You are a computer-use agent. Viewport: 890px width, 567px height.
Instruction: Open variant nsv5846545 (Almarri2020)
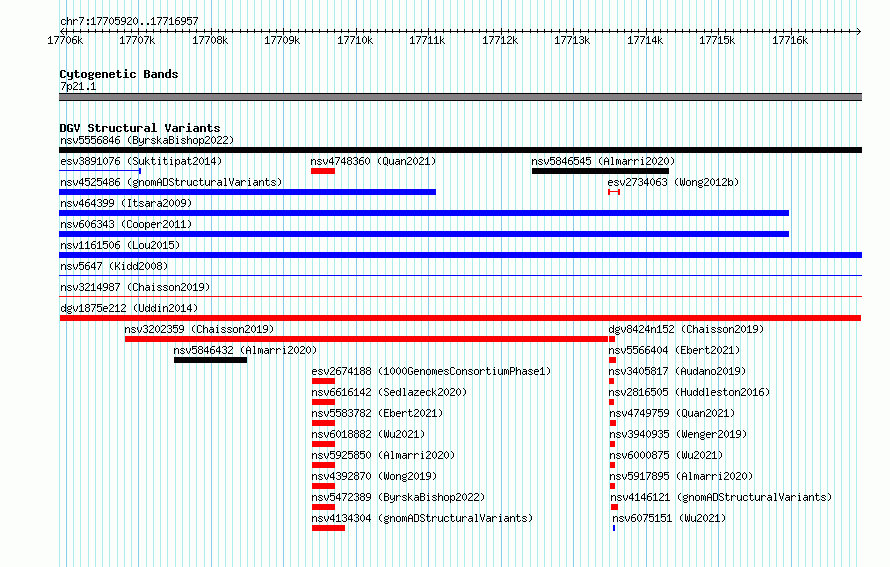coord(603,161)
